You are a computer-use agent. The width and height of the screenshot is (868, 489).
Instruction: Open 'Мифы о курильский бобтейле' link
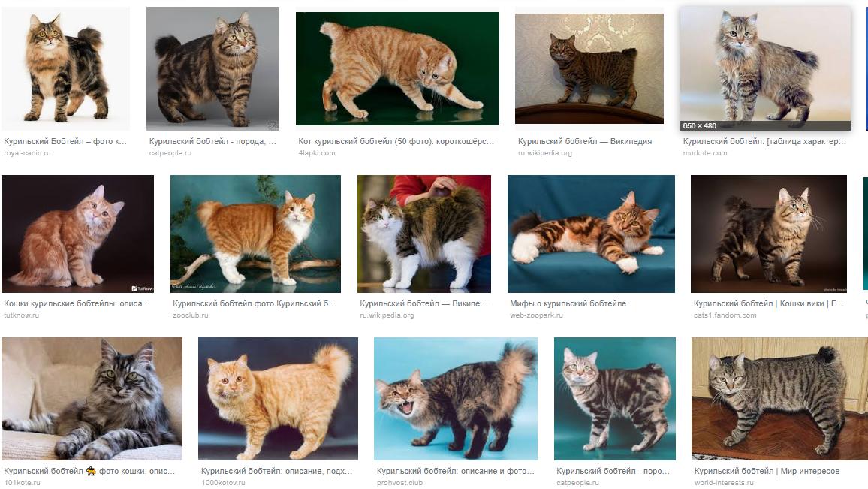pyautogui.click(x=568, y=303)
